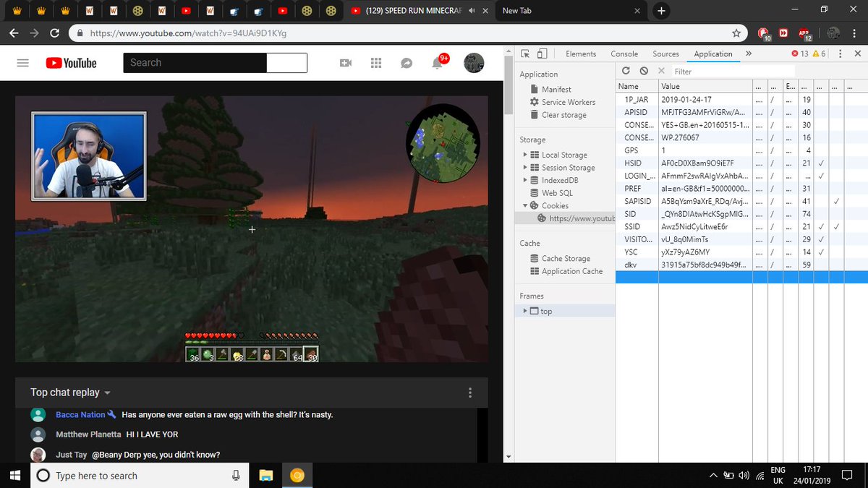This screenshot has height=488, width=868.
Task: Open the notifications bell with 9+ badge
Action: tap(438, 62)
